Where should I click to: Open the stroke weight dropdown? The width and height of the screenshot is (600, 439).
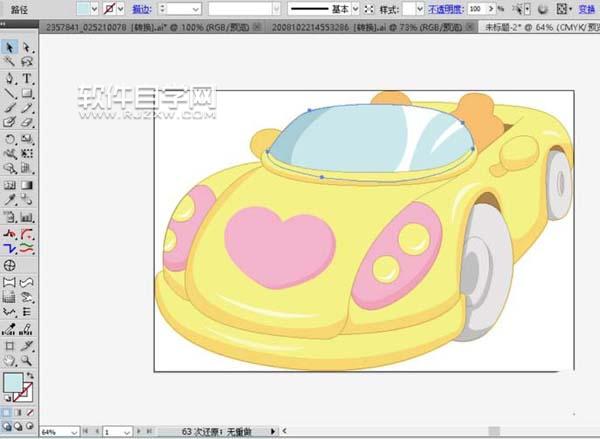(196, 9)
